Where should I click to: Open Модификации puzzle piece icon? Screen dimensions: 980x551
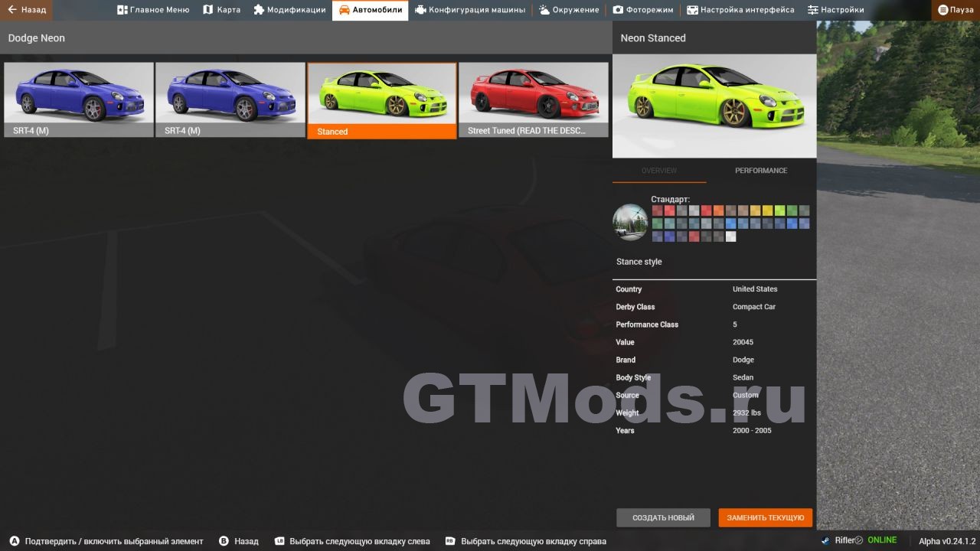click(259, 10)
